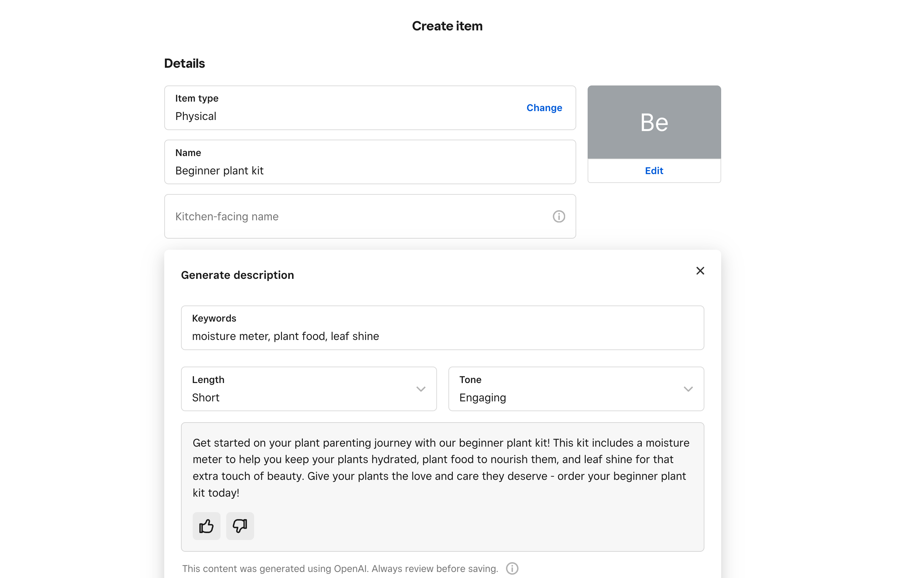The height and width of the screenshot is (578, 924).
Task: Click the thumbs up feedback icon
Action: pos(206,526)
